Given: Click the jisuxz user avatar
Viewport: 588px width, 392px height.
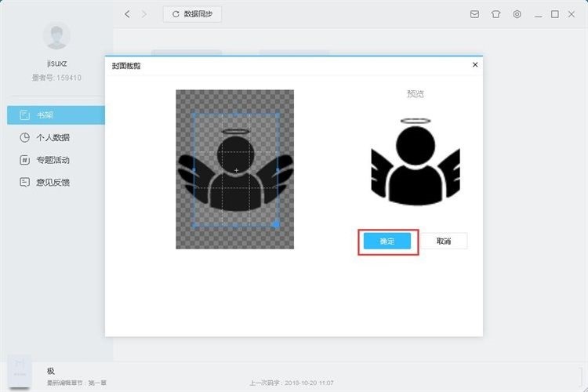Looking at the screenshot, I should tap(56, 36).
